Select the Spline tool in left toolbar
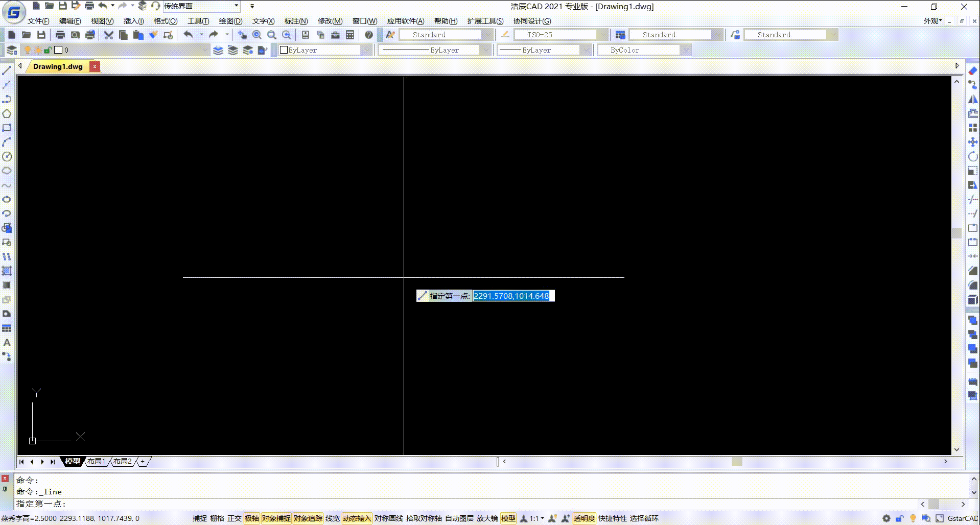Image resolution: width=980 pixels, height=525 pixels. tap(7, 185)
